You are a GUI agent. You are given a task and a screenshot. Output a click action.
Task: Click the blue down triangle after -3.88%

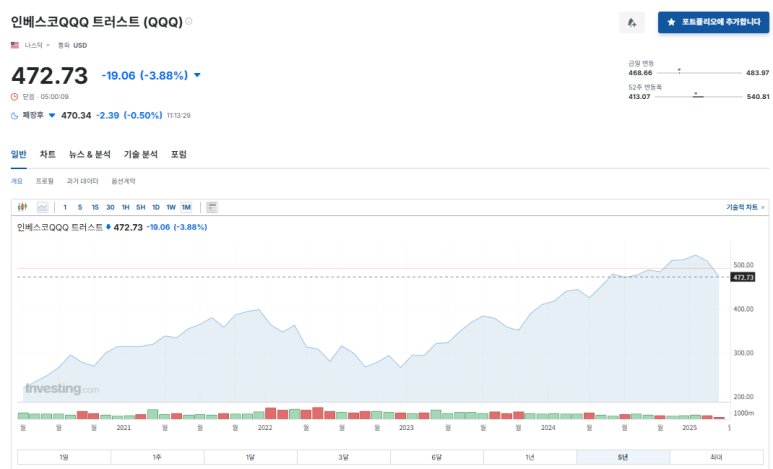(197, 75)
